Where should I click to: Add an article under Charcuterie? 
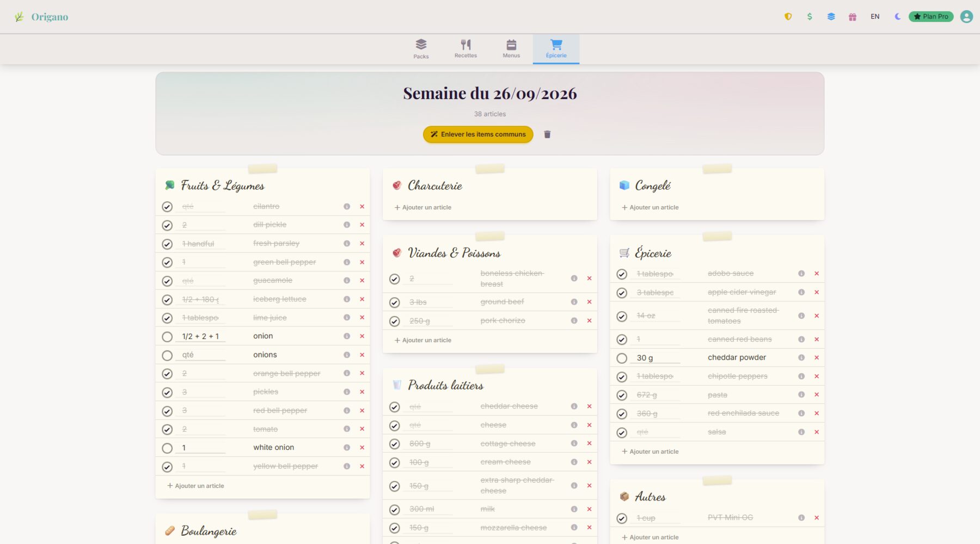423,207
